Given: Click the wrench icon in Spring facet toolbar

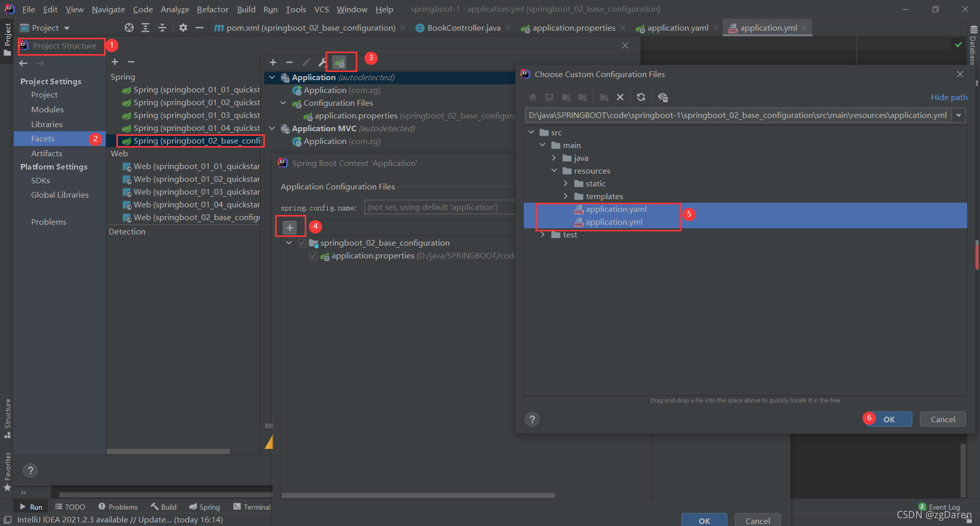Looking at the screenshot, I should 323,62.
